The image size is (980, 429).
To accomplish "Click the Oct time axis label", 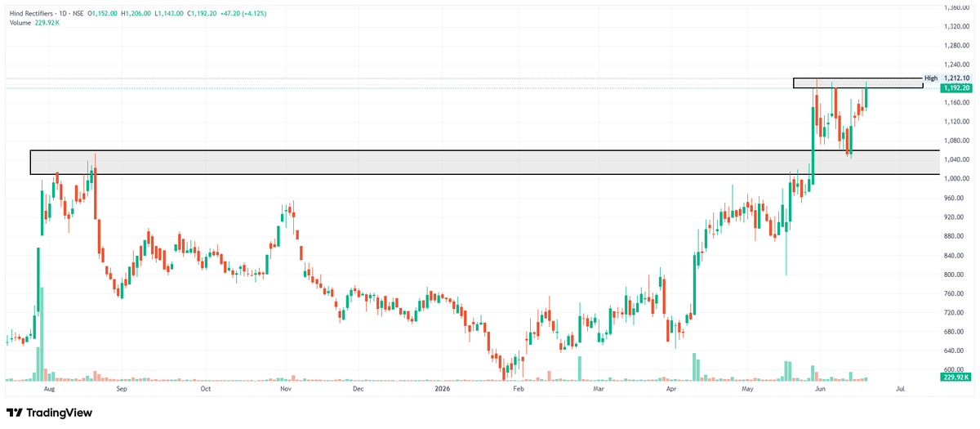I will (205, 391).
